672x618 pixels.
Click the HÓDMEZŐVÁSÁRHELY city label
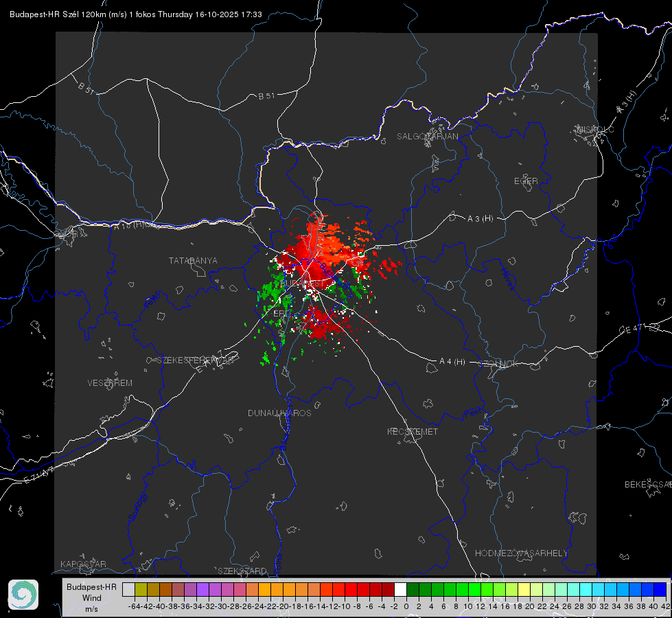(x=521, y=553)
